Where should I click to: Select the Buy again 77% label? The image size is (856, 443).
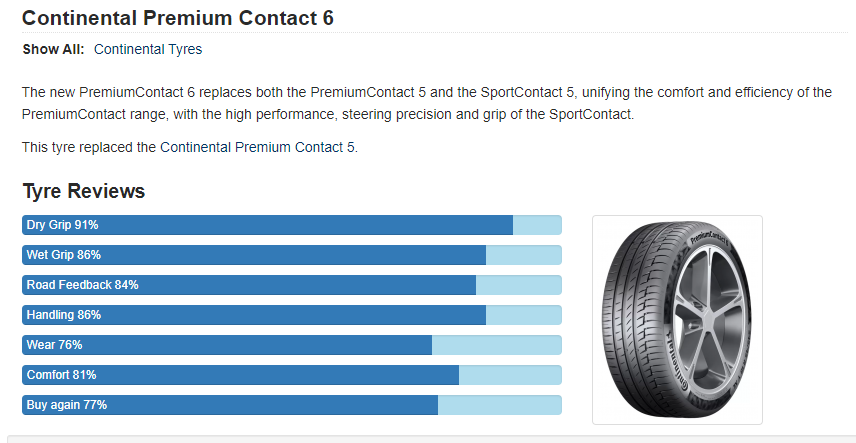pyautogui.click(x=67, y=405)
